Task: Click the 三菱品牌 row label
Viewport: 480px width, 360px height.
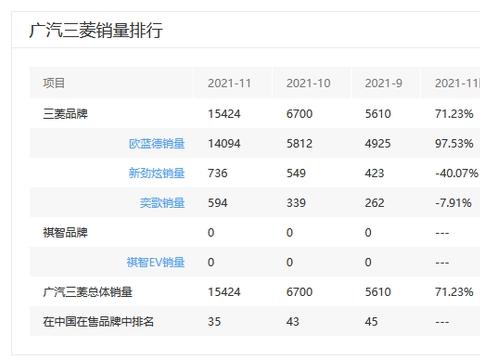Action: (65, 114)
